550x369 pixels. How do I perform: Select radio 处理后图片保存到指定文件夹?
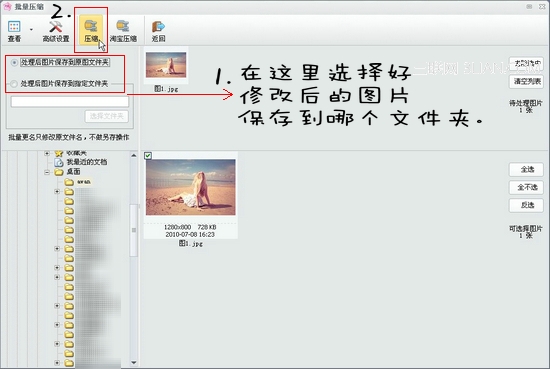coord(14,84)
